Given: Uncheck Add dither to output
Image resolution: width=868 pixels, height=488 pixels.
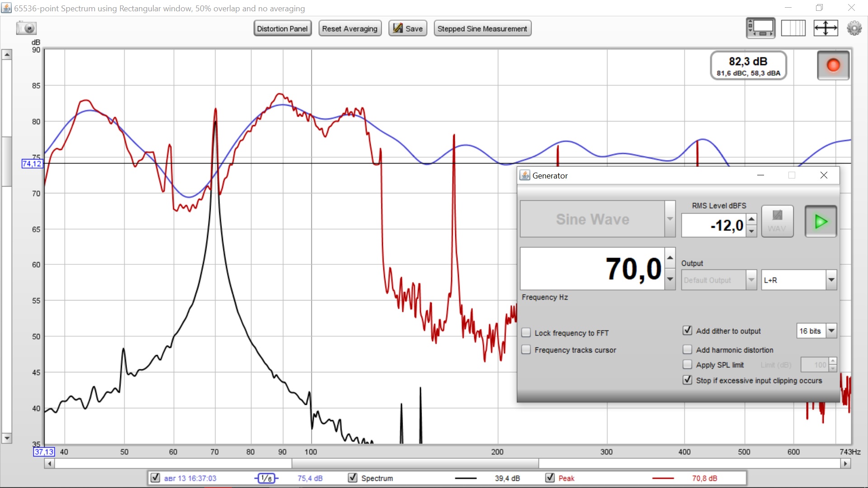Looking at the screenshot, I should [687, 331].
